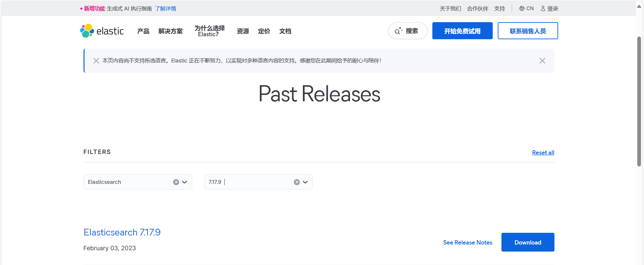Expand the 7.17.9 version dropdown
Viewport: 644px width, 265px height.
305,182
